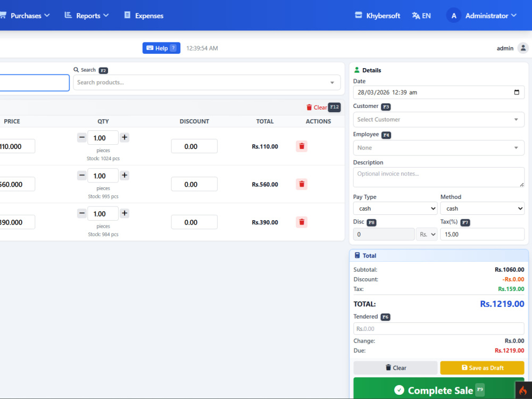The width and height of the screenshot is (532, 399).
Task: Edit the 110.000 price field
Action: [17, 146]
